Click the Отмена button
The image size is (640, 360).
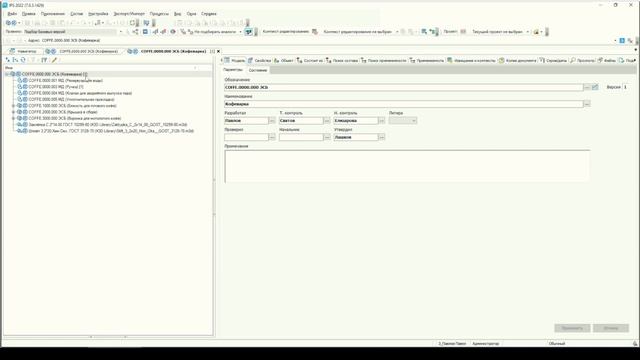point(611,328)
